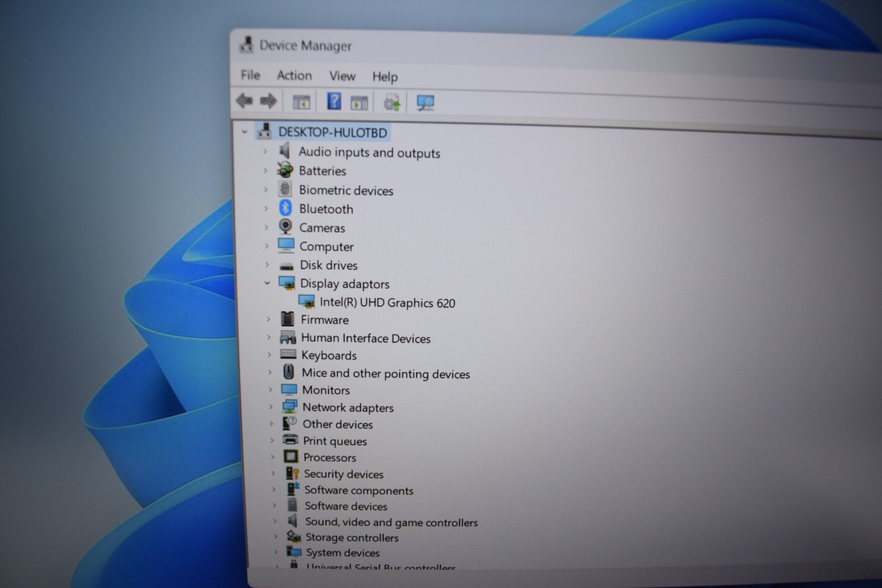
Task: Click Scan for hardware changes toolbar icon
Action: (425, 103)
